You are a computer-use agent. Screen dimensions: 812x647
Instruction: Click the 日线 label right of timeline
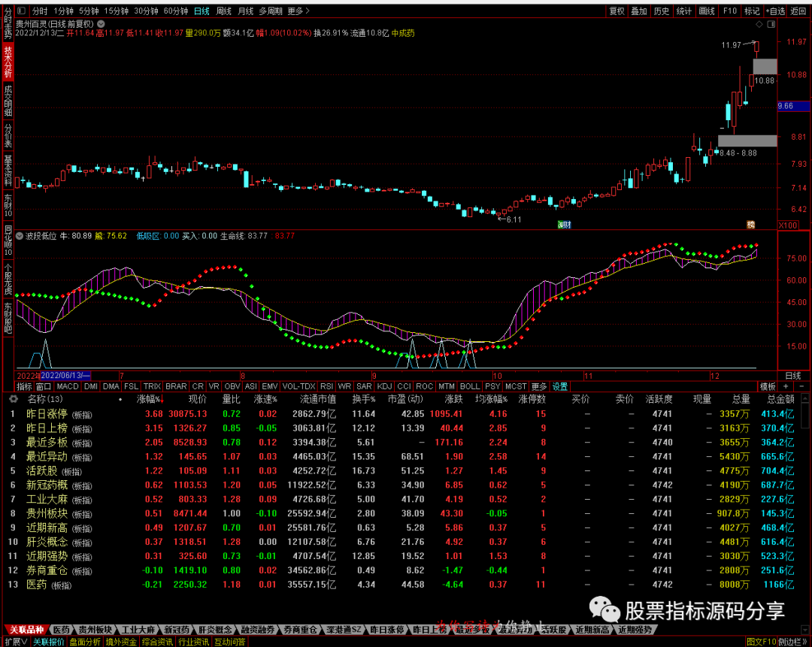pos(793,376)
